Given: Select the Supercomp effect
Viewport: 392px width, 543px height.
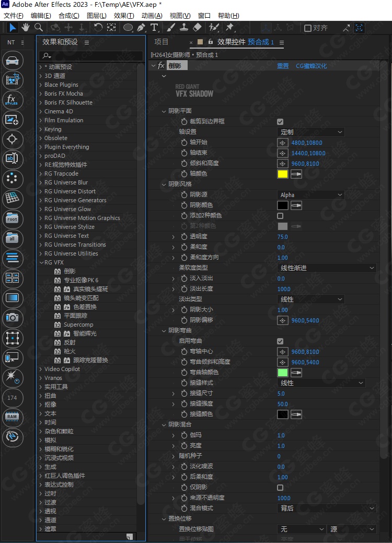Looking at the screenshot, I should [x=78, y=325].
